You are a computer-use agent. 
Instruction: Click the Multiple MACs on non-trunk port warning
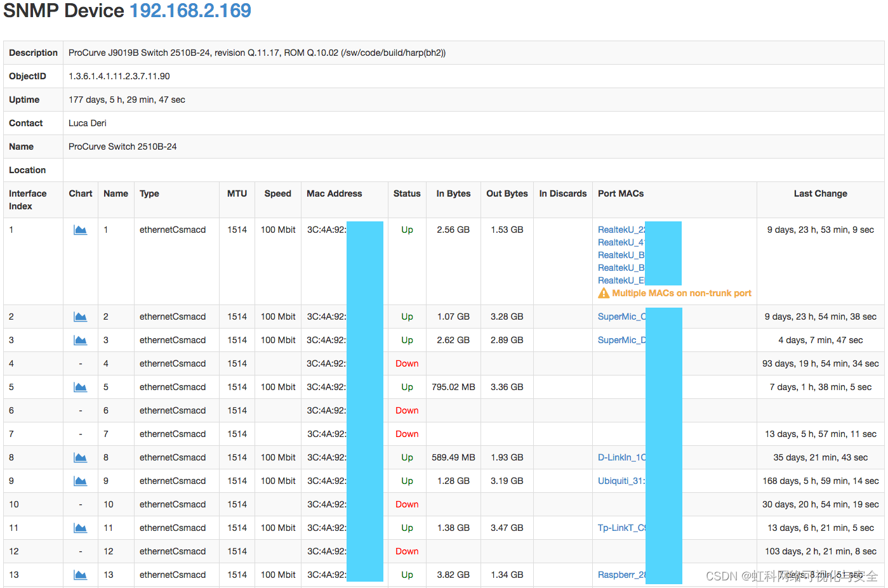pyautogui.click(x=682, y=293)
